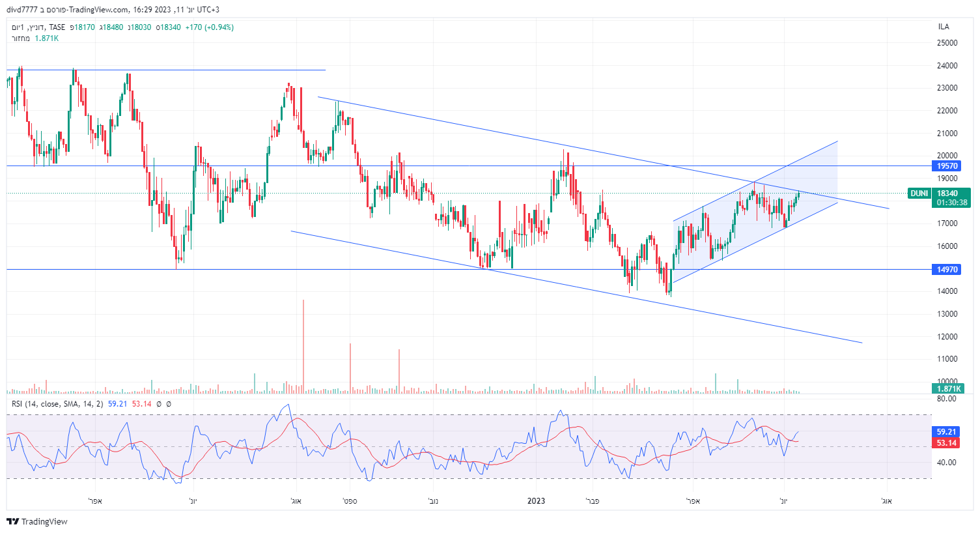Select the short horizontal line near 24000
Viewport: 980px width, 533px height.
point(166,70)
